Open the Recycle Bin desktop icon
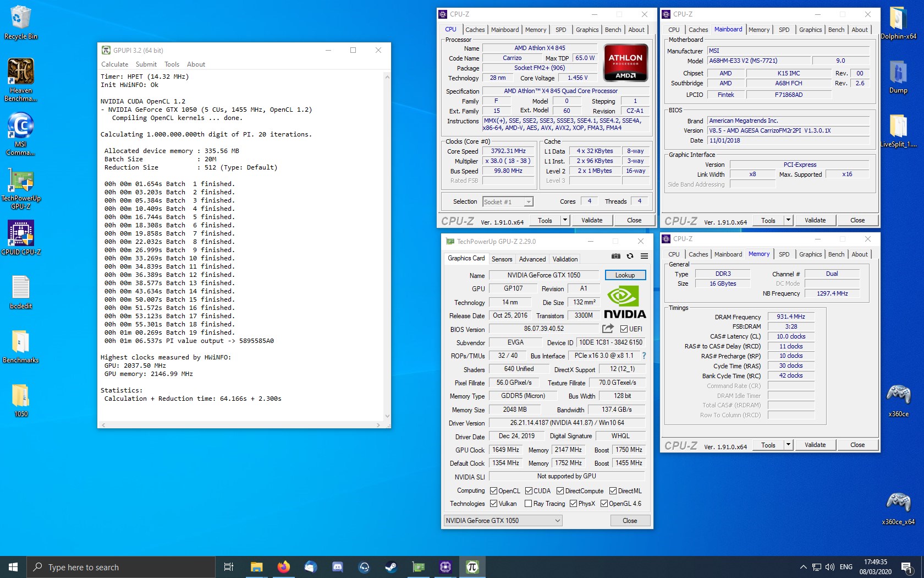Viewport: 924px width, 578px height. 20,22
